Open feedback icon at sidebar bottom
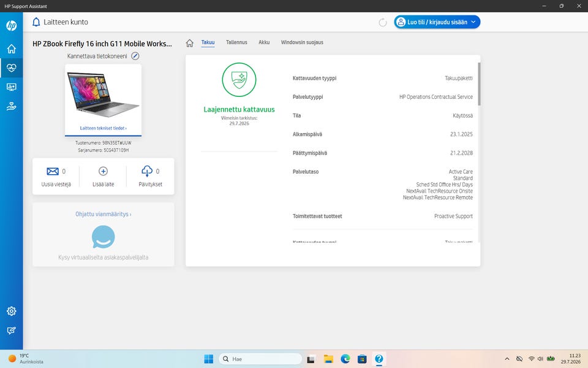The height and width of the screenshot is (368, 588). (x=11, y=331)
